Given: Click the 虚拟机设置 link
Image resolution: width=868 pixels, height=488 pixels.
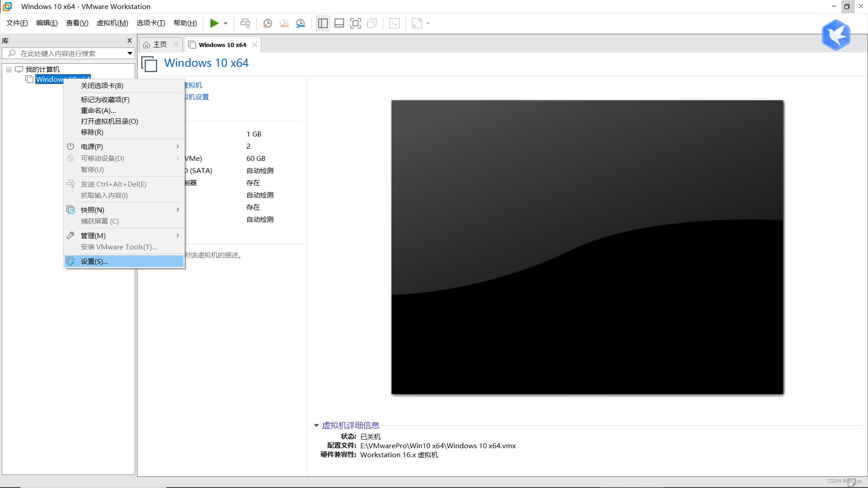Looking at the screenshot, I should pos(197,97).
